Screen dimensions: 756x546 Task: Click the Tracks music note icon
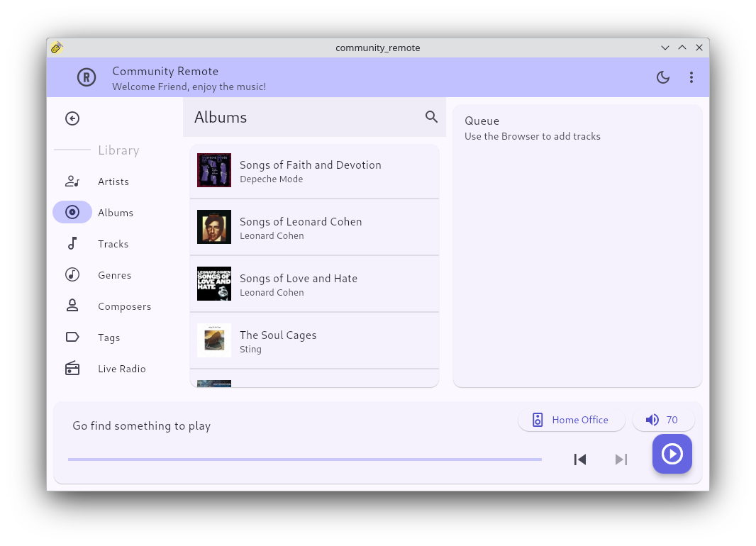(x=72, y=243)
